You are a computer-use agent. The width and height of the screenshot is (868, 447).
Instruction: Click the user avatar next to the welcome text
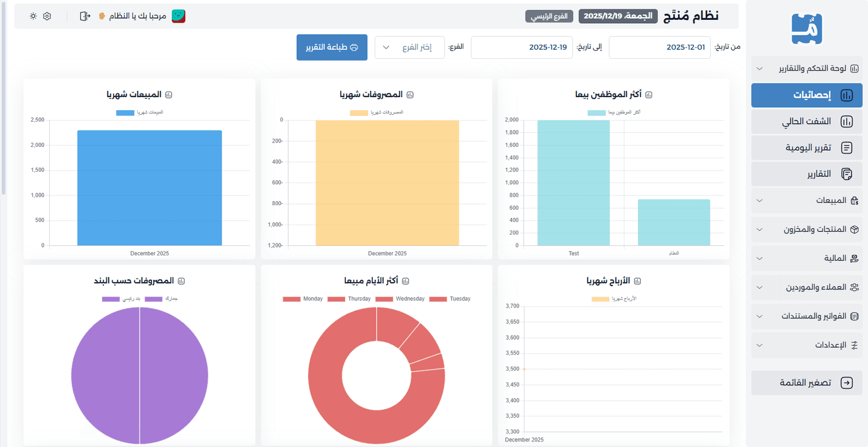[x=179, y=16]
